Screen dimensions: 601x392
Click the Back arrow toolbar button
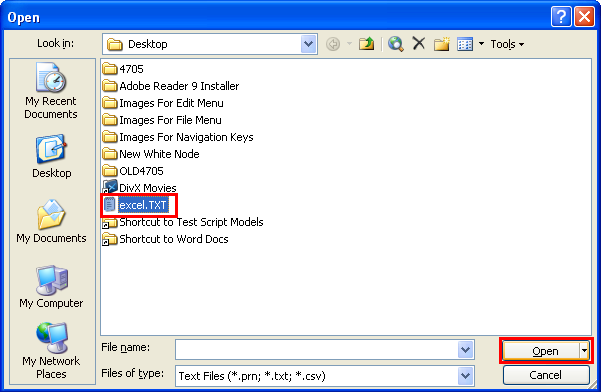[x=333, y=44]
